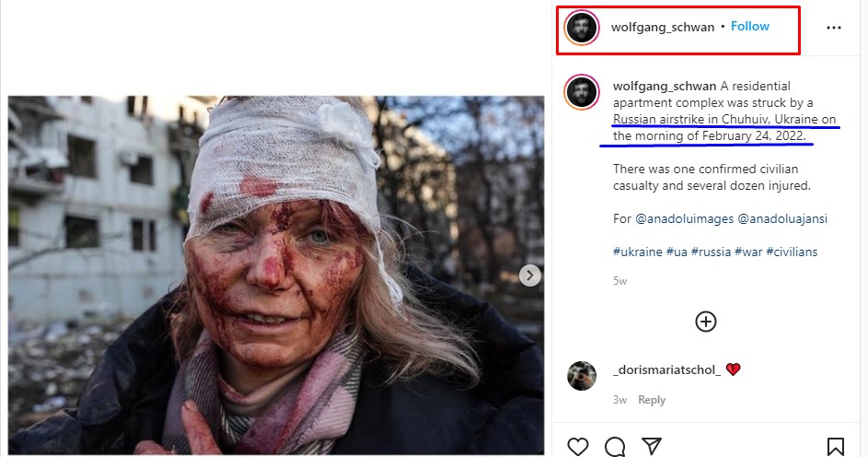Open comment bubble icon
Screen dimensions: 868x457
[615, 447]
